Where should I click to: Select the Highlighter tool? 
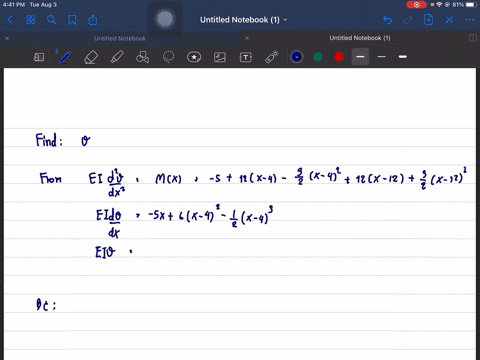[117, 57]
